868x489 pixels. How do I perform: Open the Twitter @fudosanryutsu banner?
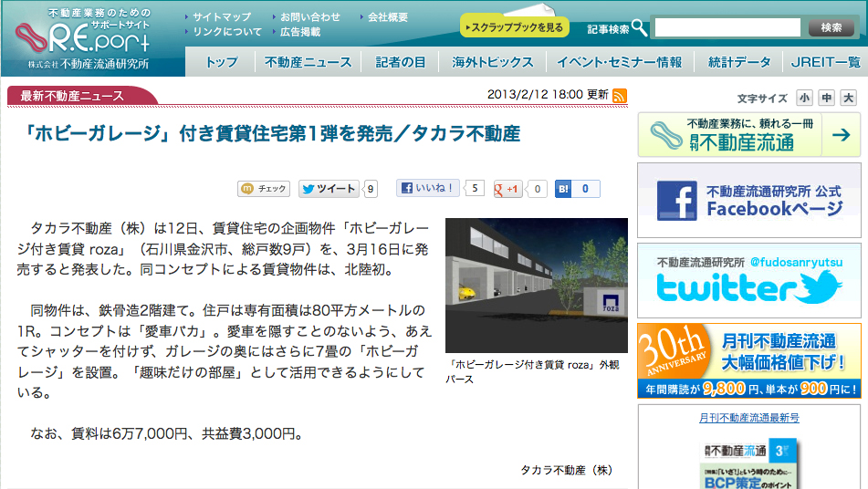click(x=749, y=280)
